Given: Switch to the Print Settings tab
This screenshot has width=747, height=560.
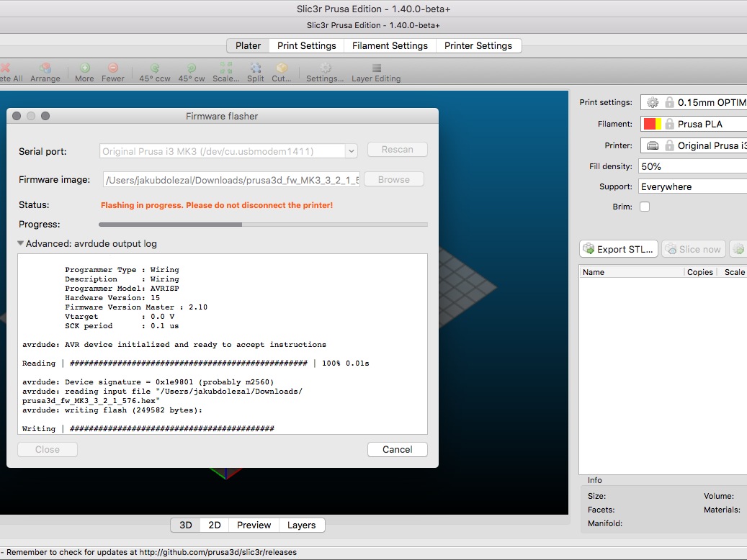Looking at the screenshot, I should tap(306, 46).
